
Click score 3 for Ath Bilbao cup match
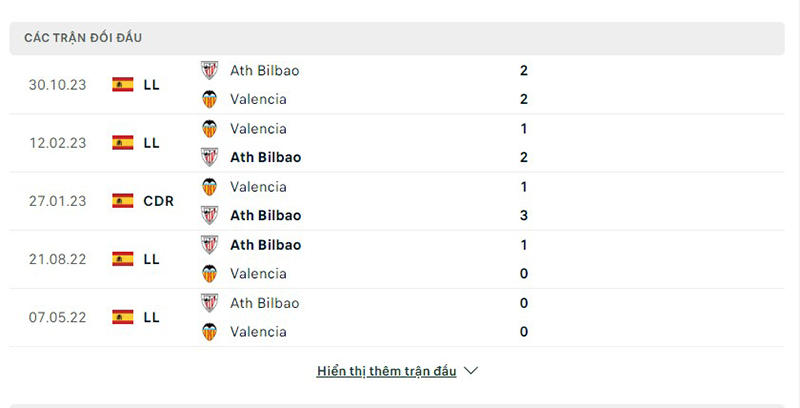click(x=523, y=215)
